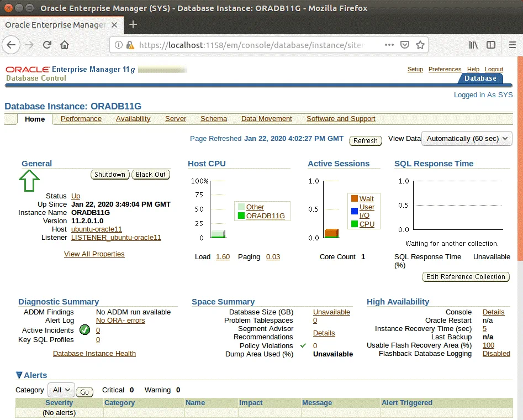Click the browser back arrow
523x420 pixels.
[x=12, y=45]
